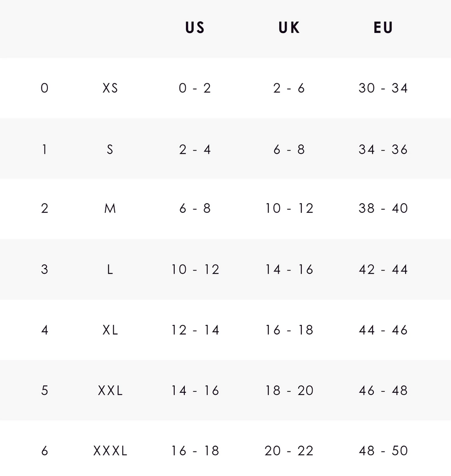The width and height of the screenshot is (451, 476).
Task: Click the US column header
Action: coord(195,28)
